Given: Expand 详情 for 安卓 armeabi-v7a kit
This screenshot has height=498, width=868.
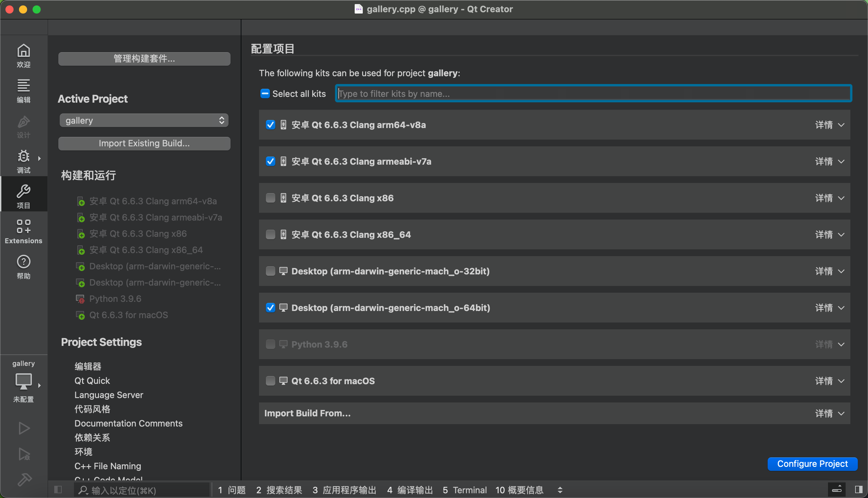Looking at the screenshot, I should tap(830, 162).
